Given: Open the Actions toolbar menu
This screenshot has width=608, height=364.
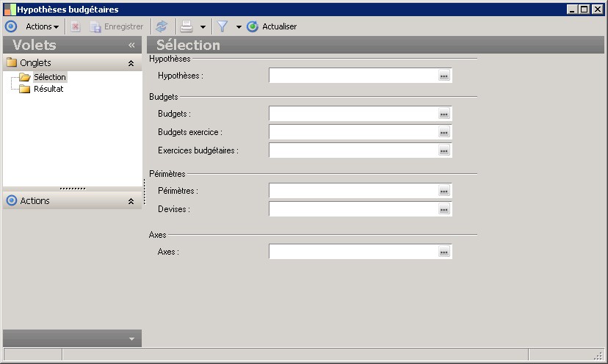Looking at the screenshot, I should point(43,26).
